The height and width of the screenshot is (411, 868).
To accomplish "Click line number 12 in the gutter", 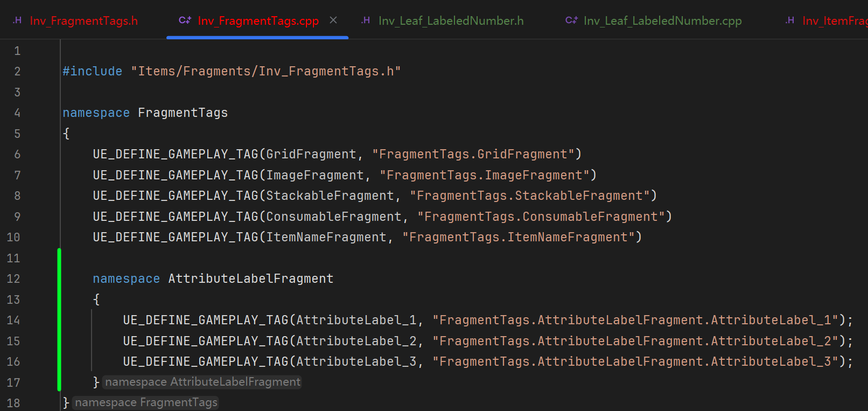I will coord(13,278).
